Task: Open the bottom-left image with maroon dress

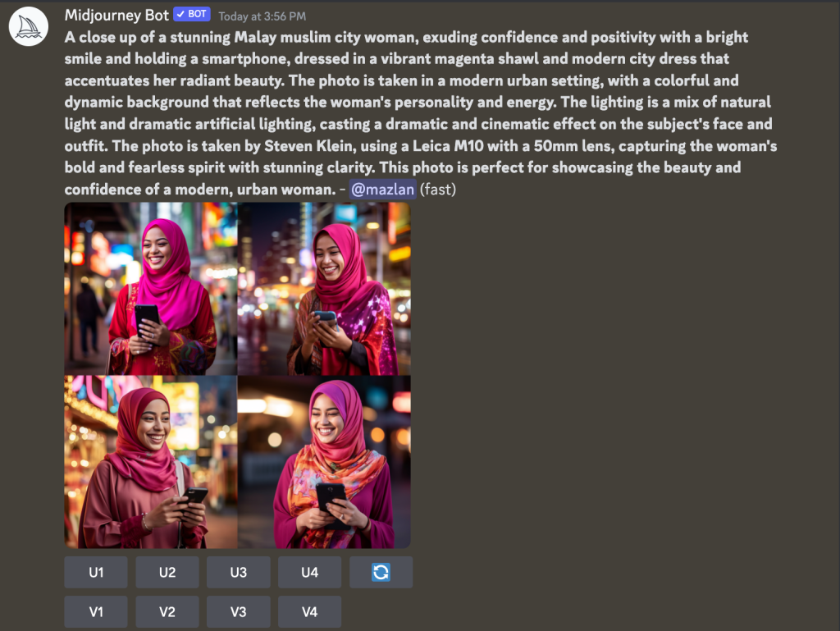Action: [x=151, y=462]
